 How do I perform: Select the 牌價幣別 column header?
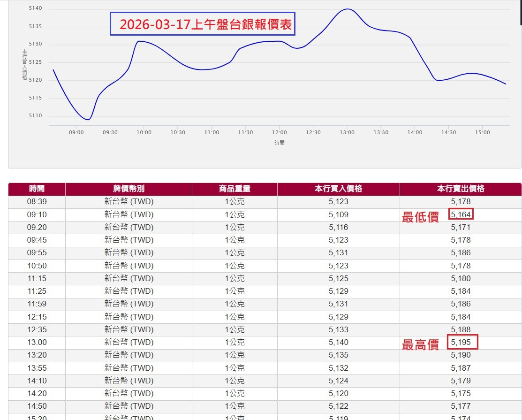click(x=128, y=189)
